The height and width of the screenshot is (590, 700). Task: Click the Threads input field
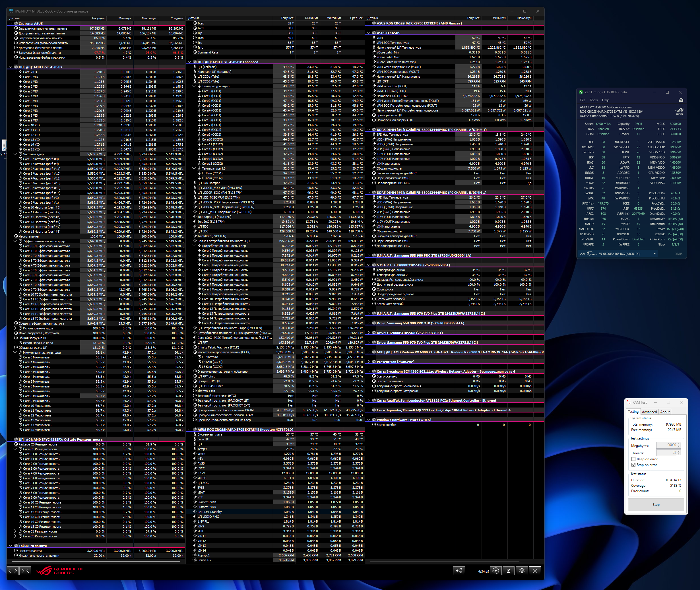coord(666,453)
